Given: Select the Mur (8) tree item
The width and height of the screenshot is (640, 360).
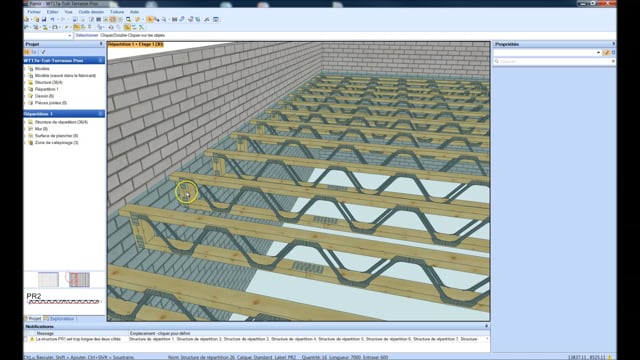Looking at the screenshot, I should [41, 129].
